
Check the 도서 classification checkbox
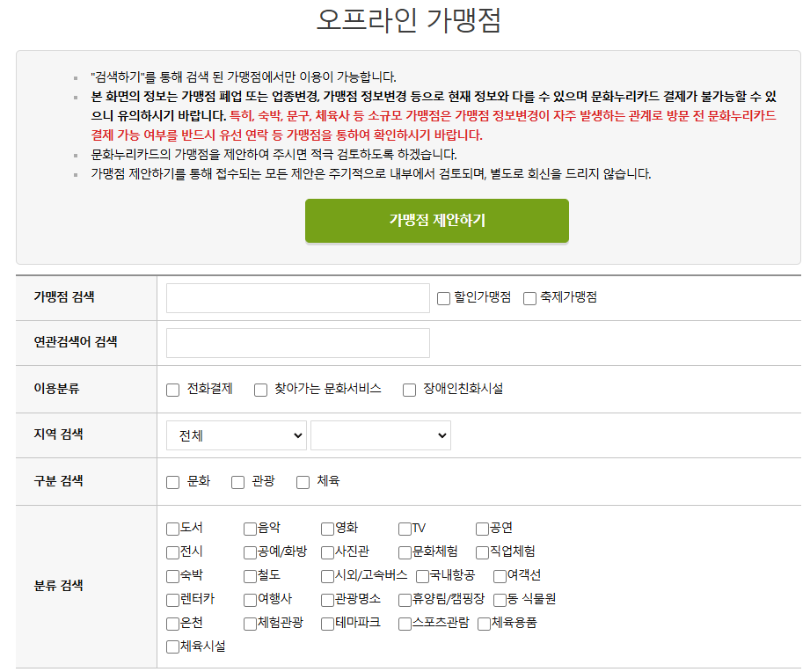pos(171,528)
